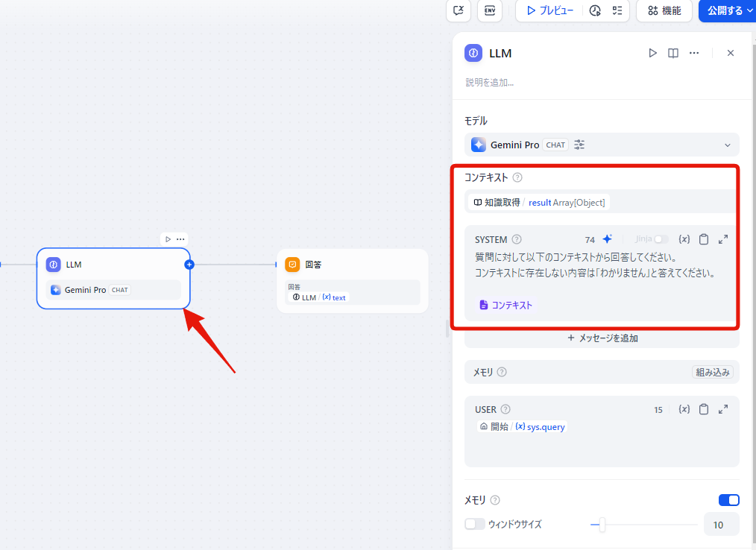Close the LLM settings panel
This screenshot has height=550, width=756.
731,53
